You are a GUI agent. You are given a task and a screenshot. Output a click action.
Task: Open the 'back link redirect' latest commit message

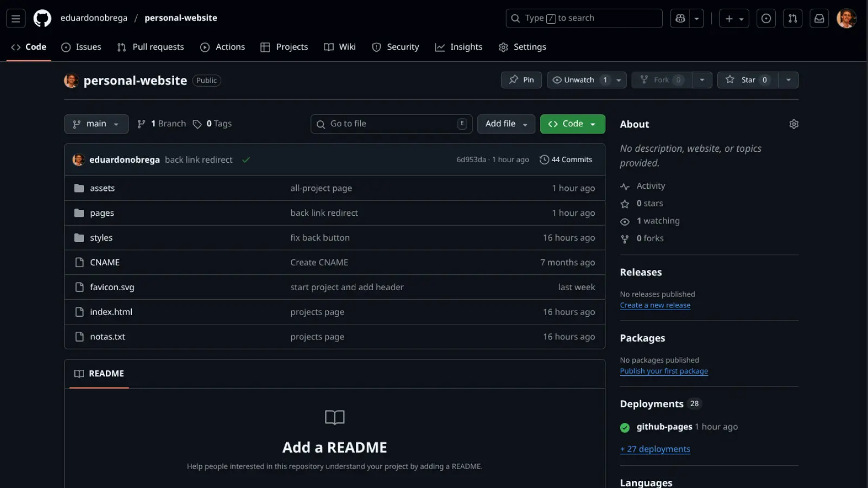point(199,160)
